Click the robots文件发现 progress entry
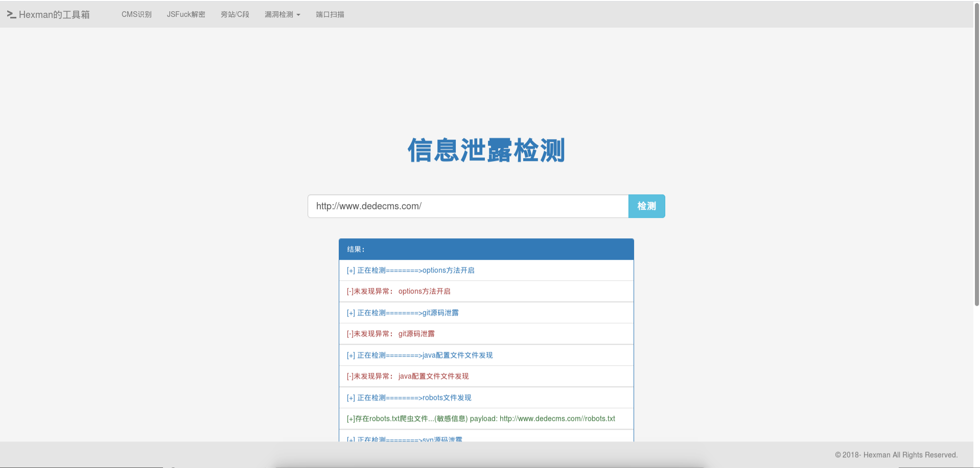Screen dimensions: 980x468 click(x=409, y=397)
